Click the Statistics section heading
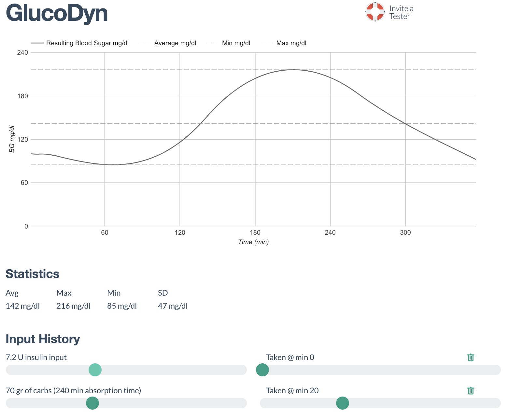Image resolution: width=508 pixels, height=420 pixels. coord(33,274)
